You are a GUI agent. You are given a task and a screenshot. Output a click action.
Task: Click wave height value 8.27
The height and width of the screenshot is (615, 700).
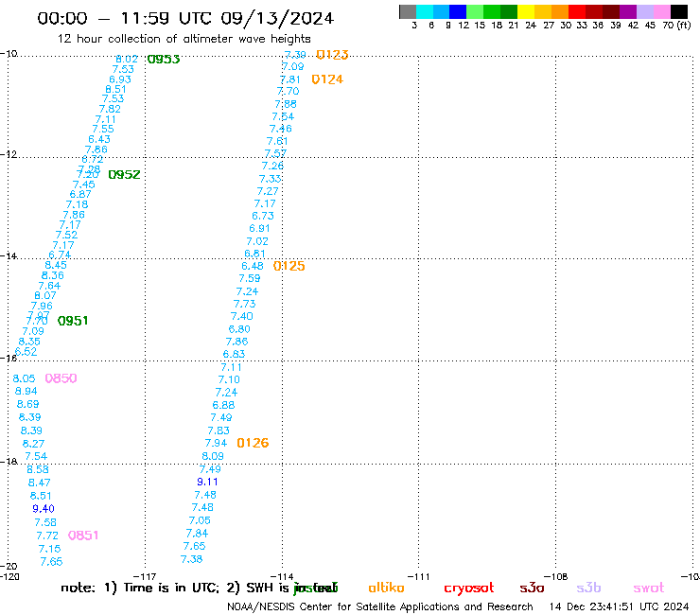click(33, 444)
